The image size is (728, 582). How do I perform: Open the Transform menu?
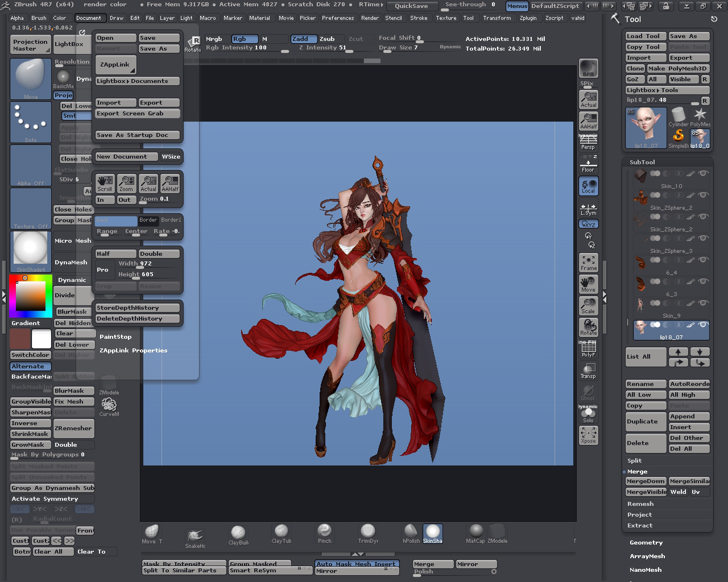coord(497,18)
